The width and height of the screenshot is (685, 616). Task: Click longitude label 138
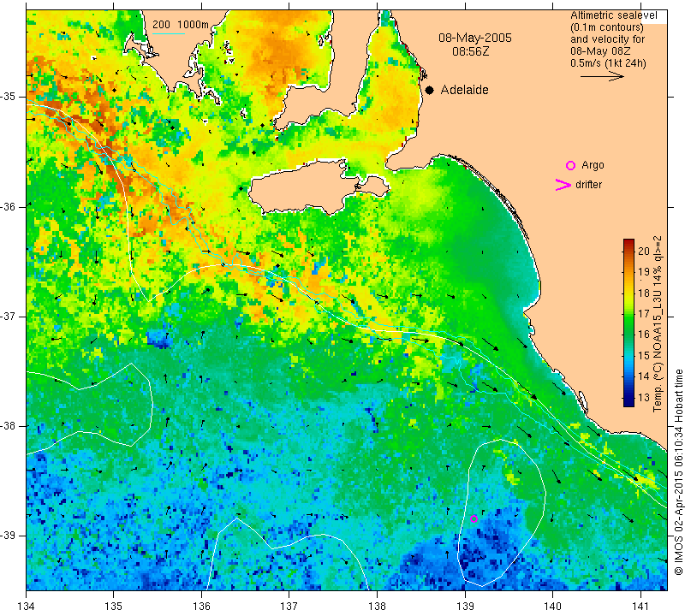tap(377, 606)
